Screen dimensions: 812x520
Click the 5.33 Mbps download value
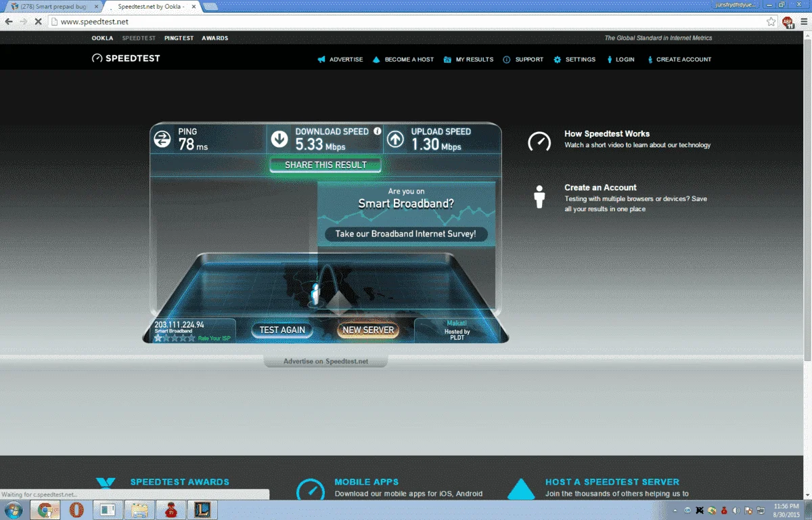(320, 144)
